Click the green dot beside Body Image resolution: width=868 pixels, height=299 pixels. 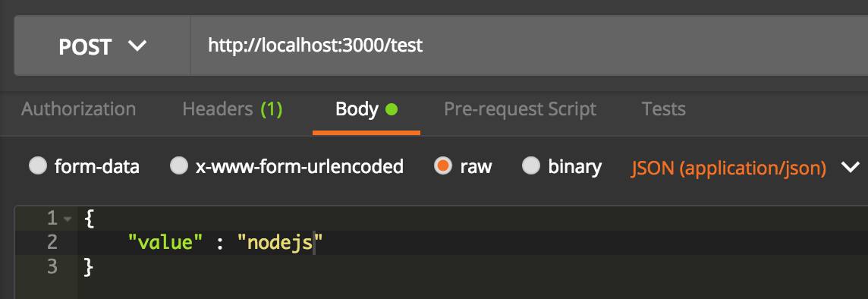click(392, 109)
